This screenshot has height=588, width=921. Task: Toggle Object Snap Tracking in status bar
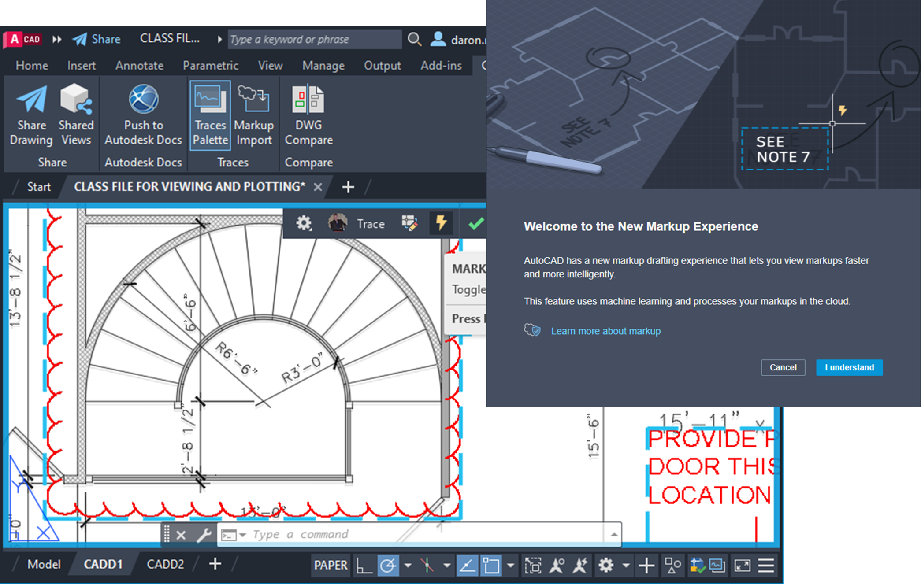tap(467, 565)
